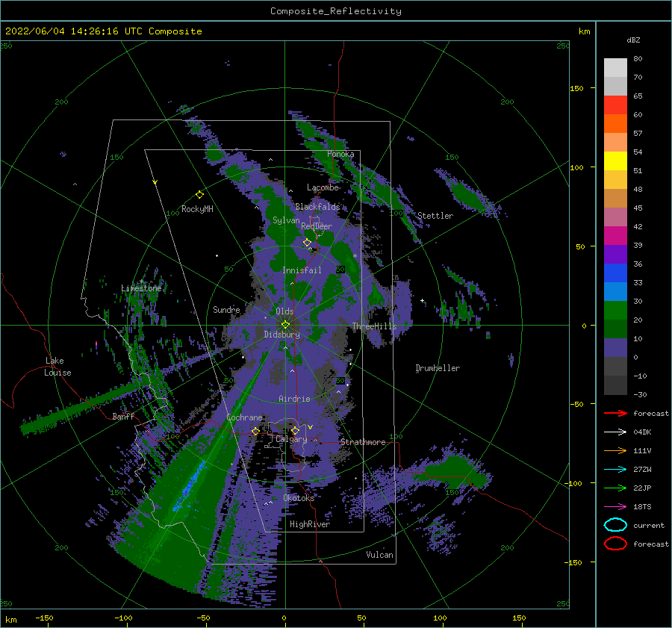
Task: Select the dark green swatch between 20 and 10
Action: [615, 329]
